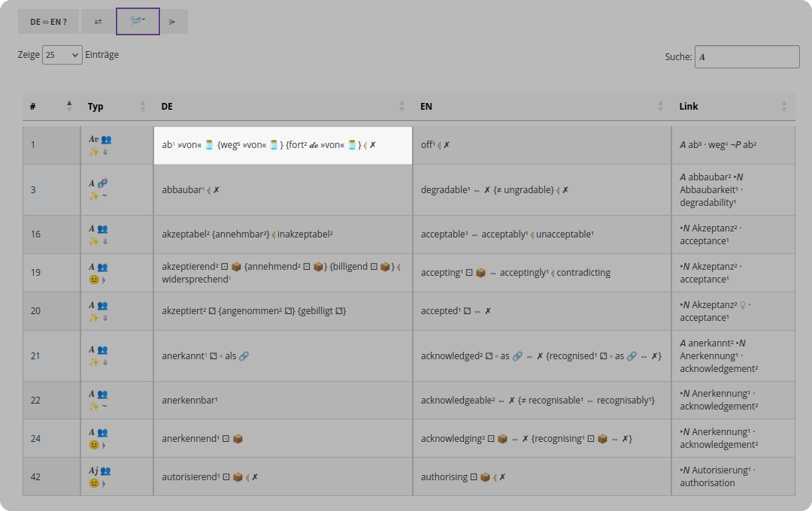Screen dimensions: 812x511
Task: Sort by the Typ column header
Action: click(x=117, y=107)
